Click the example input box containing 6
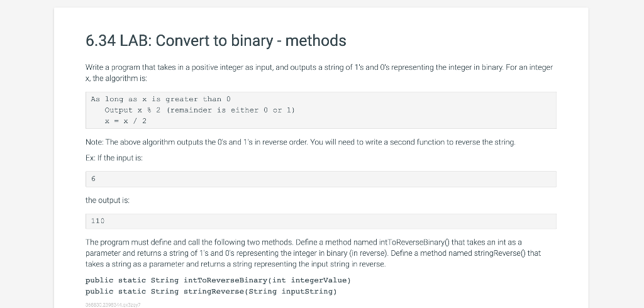The height and width of the screenshot is (308, 644). click(x=321, y=179)
